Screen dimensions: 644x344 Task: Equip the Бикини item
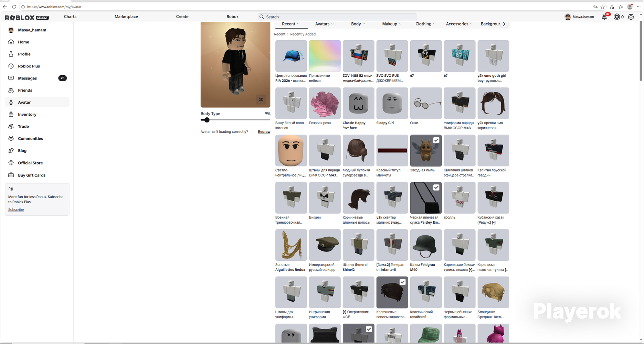pos(325,198)
